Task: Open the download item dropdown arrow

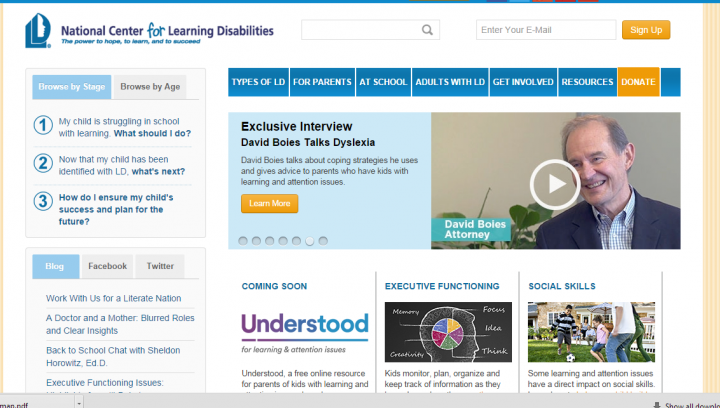Action: (79, 404)
